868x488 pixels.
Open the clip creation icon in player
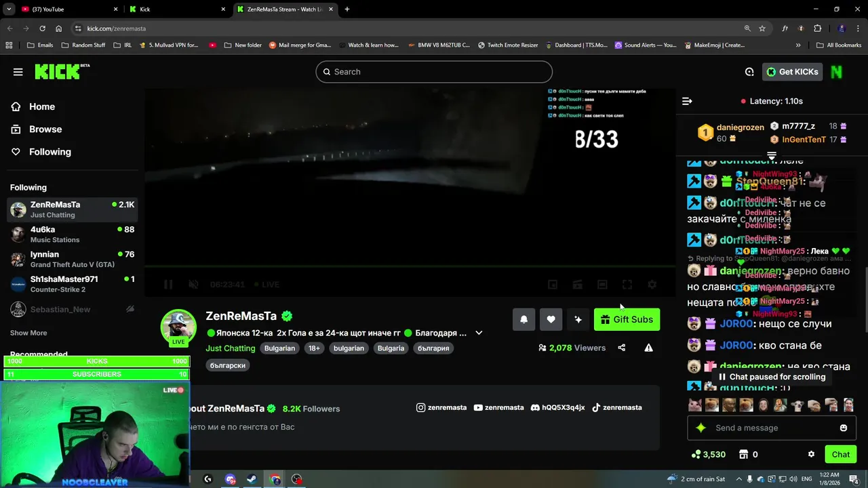coord(578,285)
